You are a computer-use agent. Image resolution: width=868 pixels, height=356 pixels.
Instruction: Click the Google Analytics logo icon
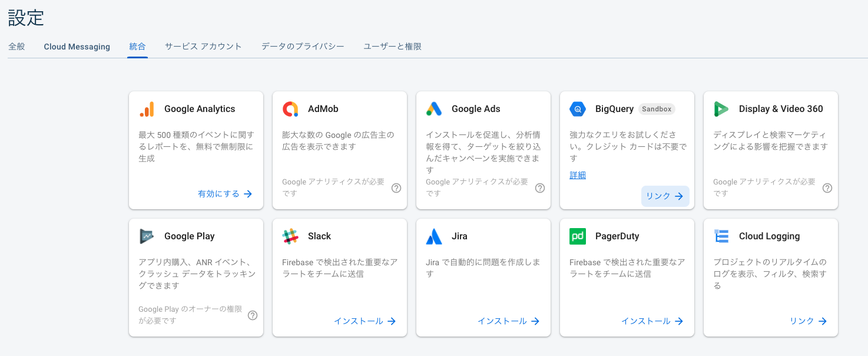click(147, 109)
